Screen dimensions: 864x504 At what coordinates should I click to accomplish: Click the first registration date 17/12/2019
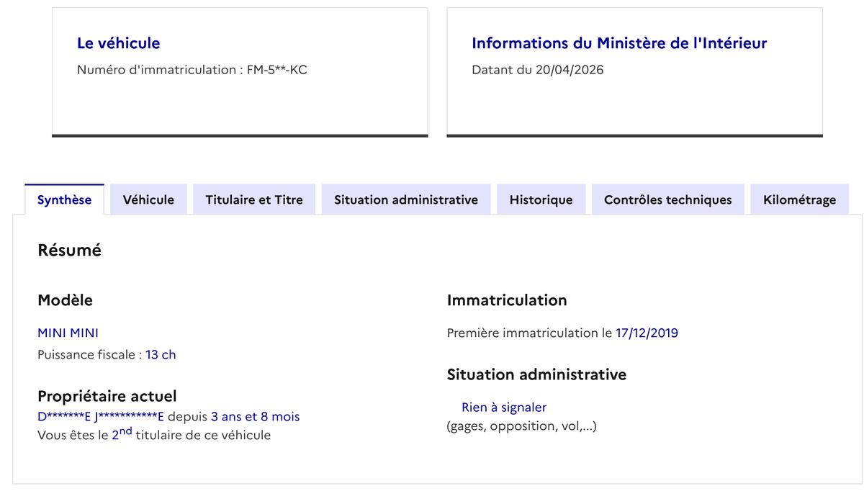coord(647,333)
